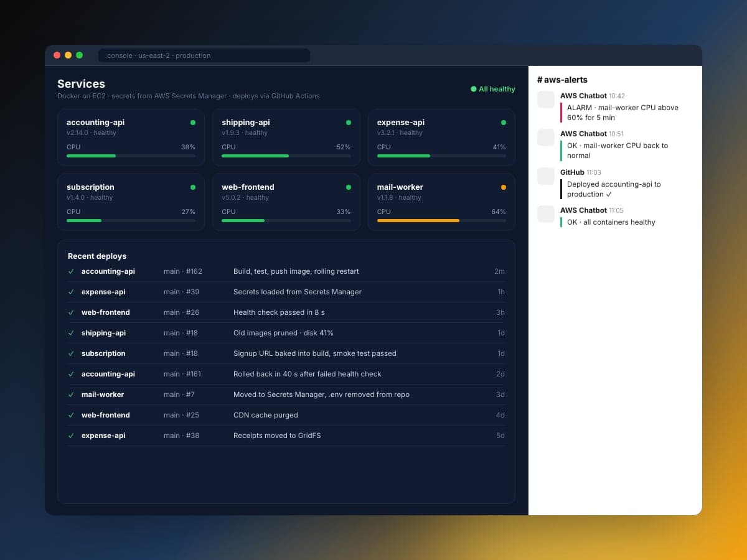Click the web-frontend card status dot
Image resolution: width=747 pixels, height=560 pixels.
click(x=348, y=187)
